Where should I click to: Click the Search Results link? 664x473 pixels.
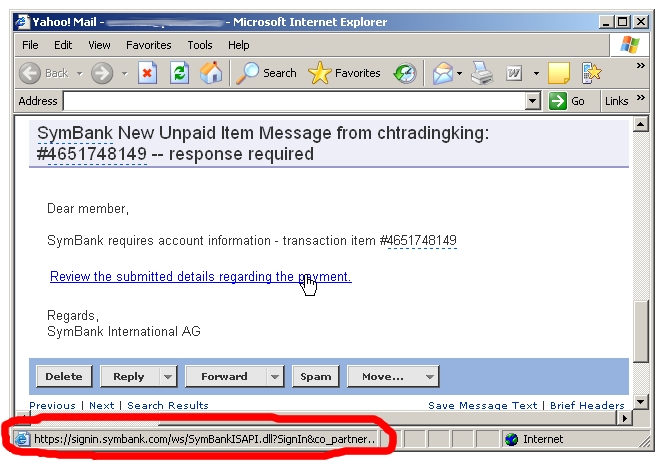(x=168, y=406)
